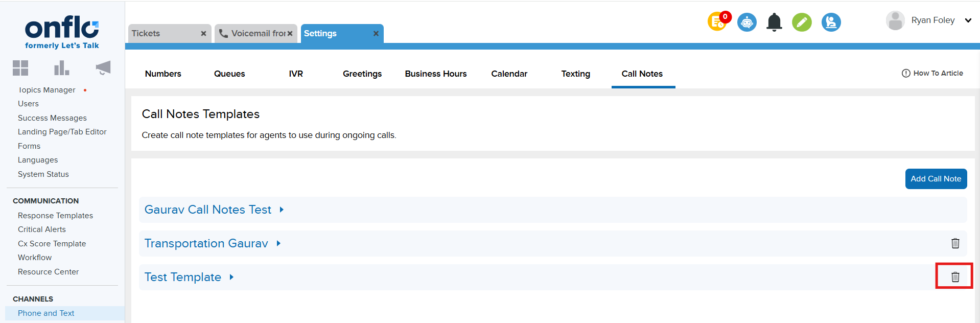The width and height of the screenshot is (980, 323).
Task: Click the yellow icon with red badge
Action: coord(717,21)
